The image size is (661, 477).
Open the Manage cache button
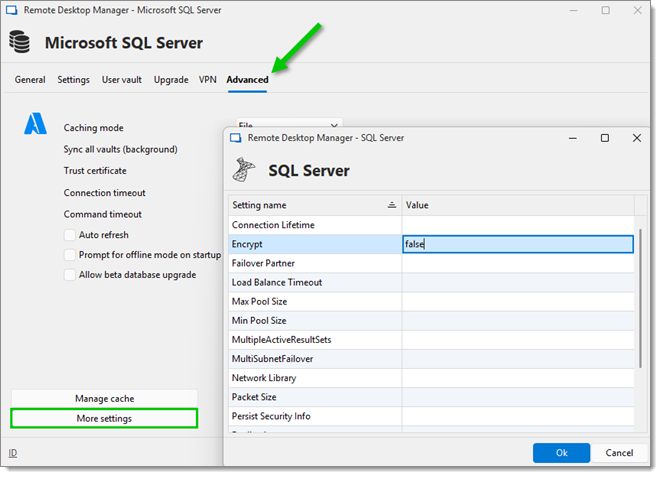click(104, 398)
